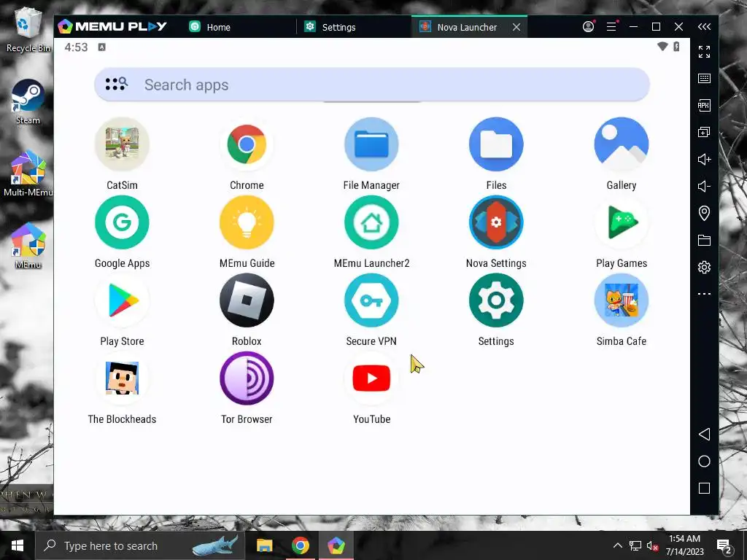Open MEmu Guide app
Image resolution: width=747 pixels, height=560 pixels.
coord(247,222)
